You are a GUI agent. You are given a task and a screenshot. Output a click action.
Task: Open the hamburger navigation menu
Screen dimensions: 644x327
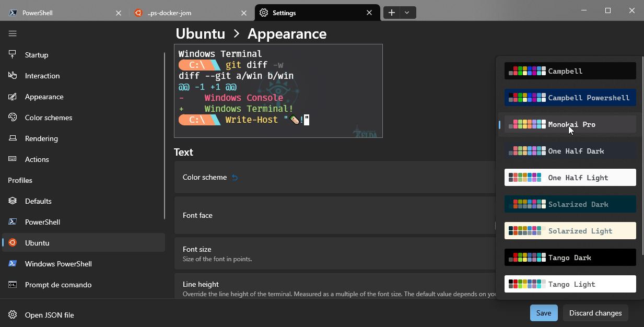[x=13, y=33]
